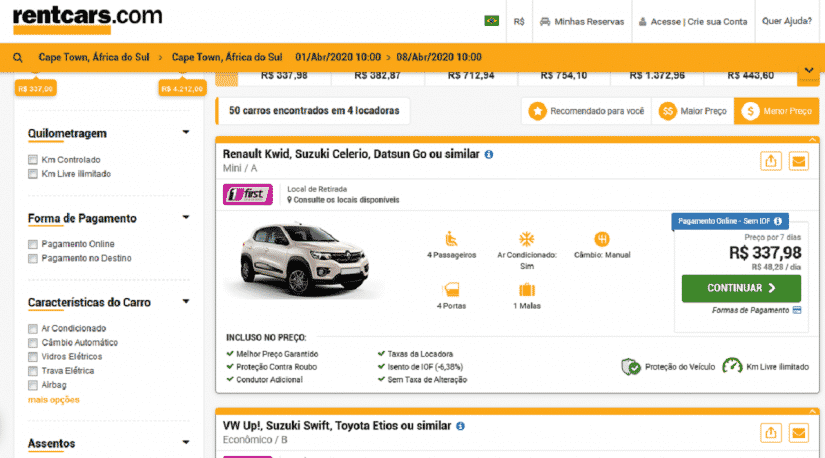Select the R$ 712,94 price category
The width and height of the screenshot is (825, 458).
coord(471,76)
